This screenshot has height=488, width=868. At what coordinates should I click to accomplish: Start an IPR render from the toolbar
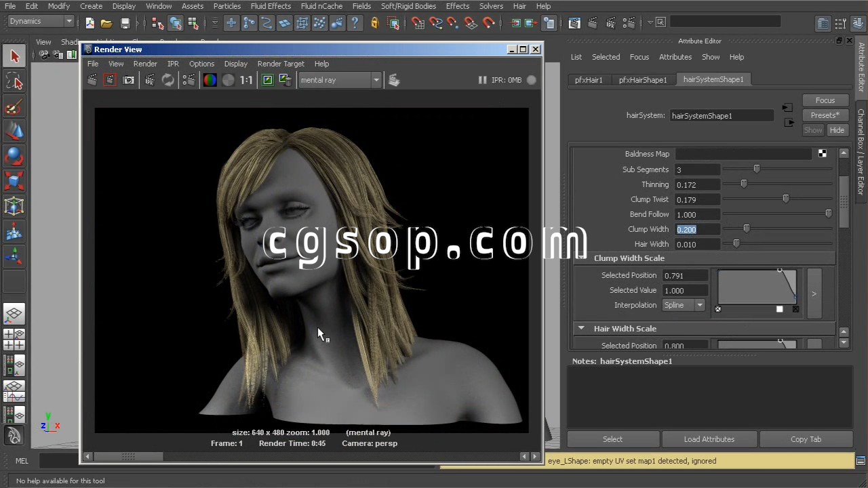click(150, 80)
